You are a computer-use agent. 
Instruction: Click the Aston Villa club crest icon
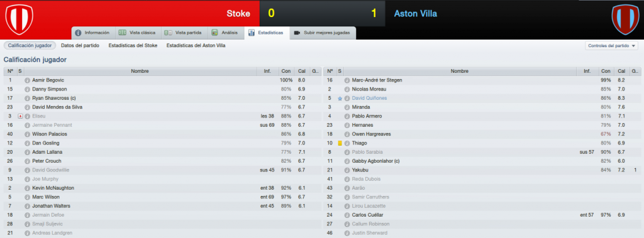pos(625,19)
